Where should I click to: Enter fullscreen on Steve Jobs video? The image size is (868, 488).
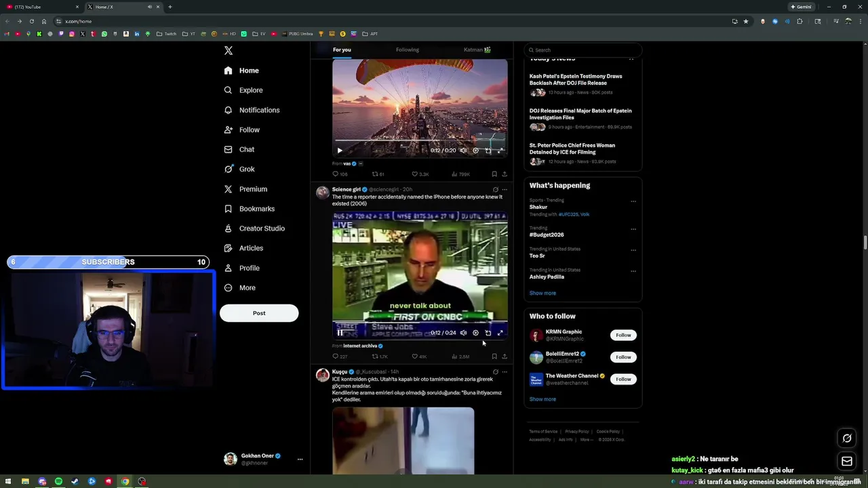500,333
